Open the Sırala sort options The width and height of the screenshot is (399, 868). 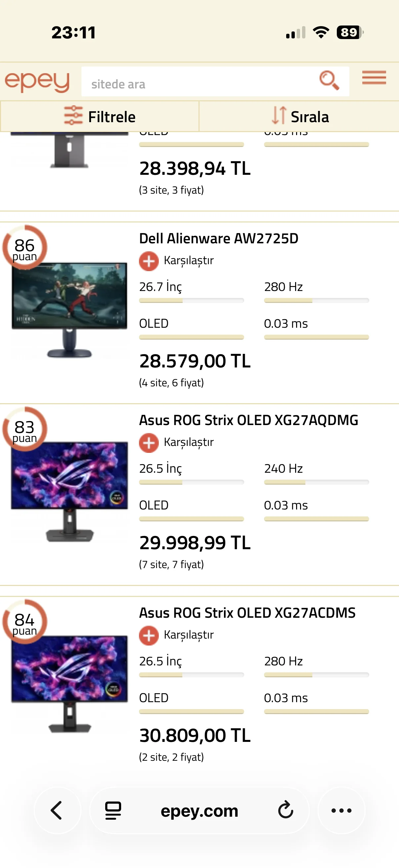pos(300,117)
